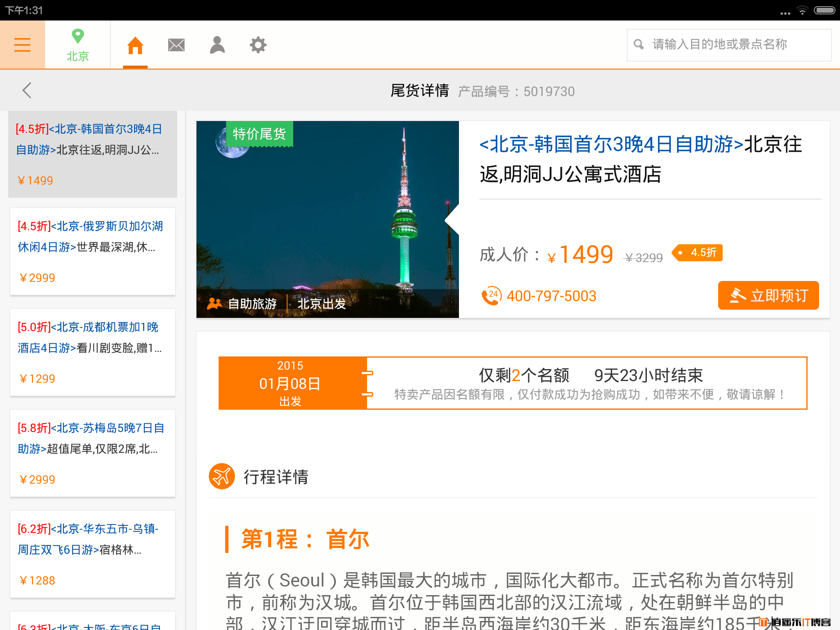Image resolution: width=840 pixels, height=630 pixels.
Task: Change location from 北京
Action: [78, 45]
